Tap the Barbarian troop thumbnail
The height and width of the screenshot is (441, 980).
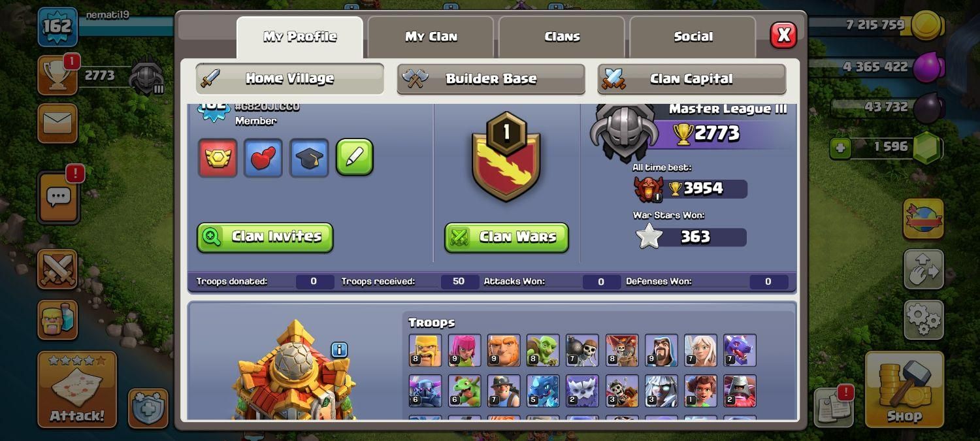click(x=425, y=350)
